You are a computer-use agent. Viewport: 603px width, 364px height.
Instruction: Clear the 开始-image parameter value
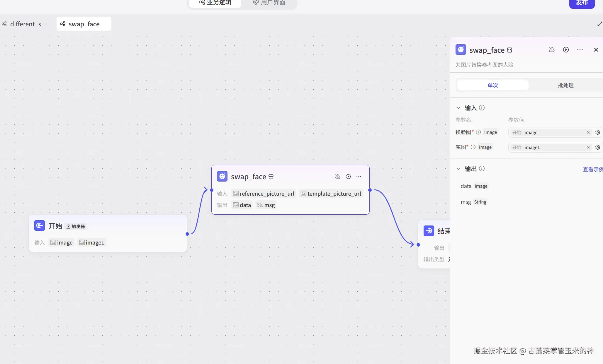point(588,132)
